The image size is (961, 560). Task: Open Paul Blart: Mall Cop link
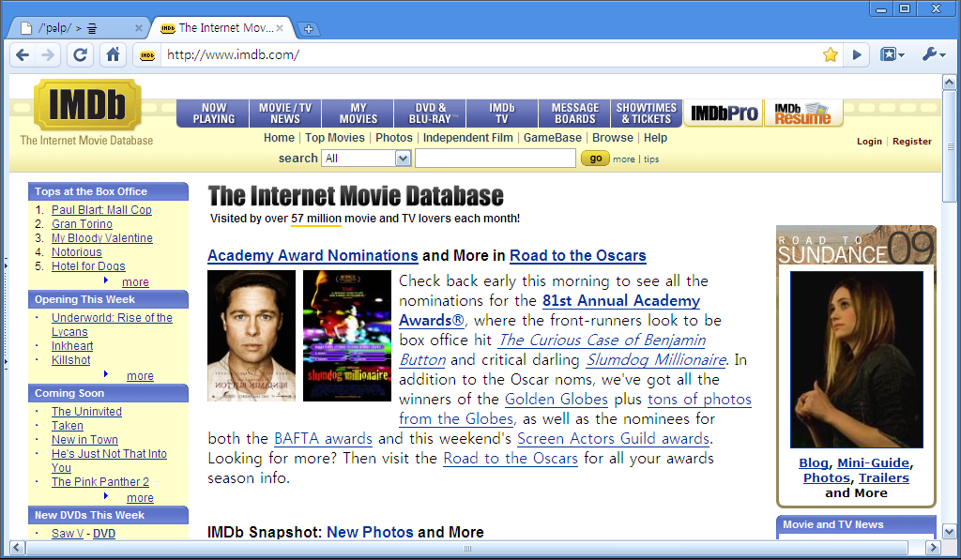pyautogui.click(x=101, y=210)
